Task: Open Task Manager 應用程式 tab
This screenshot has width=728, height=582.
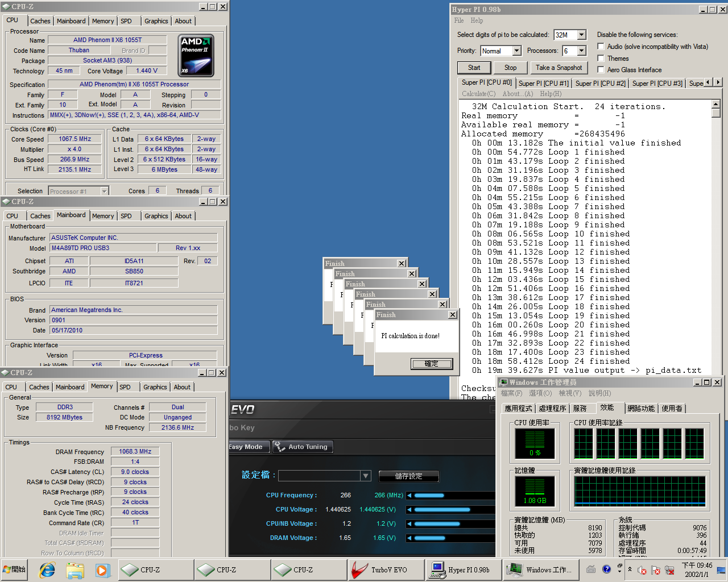Action: [518, 408]
